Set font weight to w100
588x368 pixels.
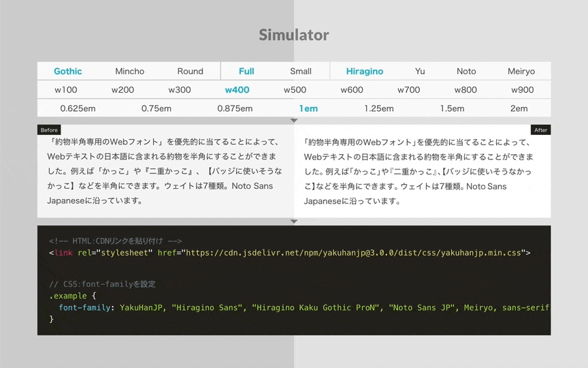[65, 90]
